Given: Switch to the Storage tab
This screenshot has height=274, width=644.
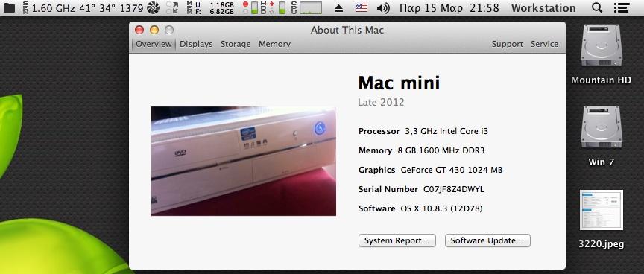Looking at the screenshot, I should click(236, 44).
